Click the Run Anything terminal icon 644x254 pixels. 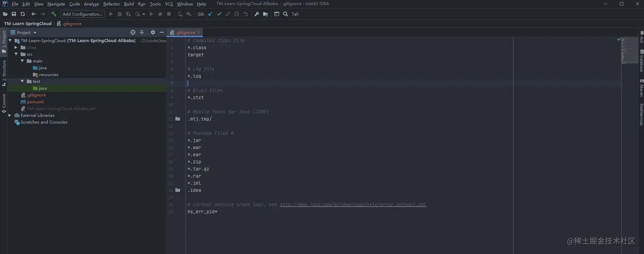point(276,14)
